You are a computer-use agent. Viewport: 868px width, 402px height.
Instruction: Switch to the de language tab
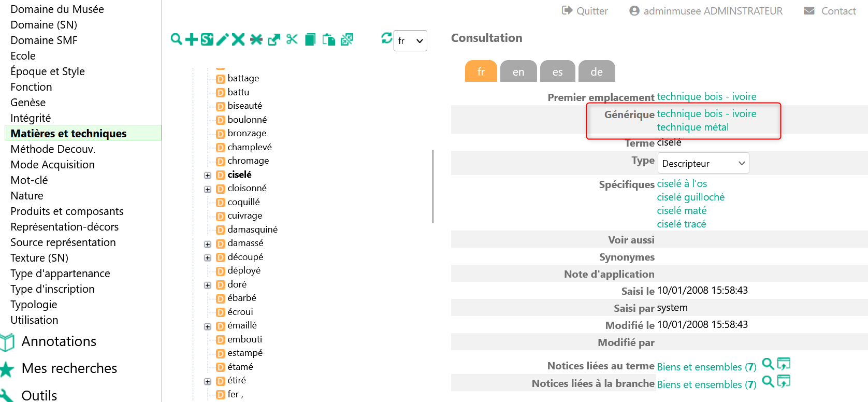click(x=597, y=71)
